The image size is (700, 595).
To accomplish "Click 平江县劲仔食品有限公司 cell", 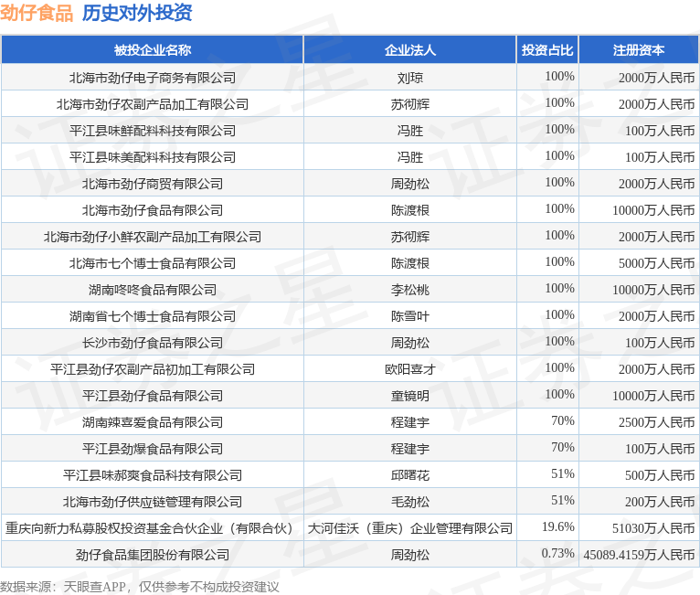I will tap(153, 396).
